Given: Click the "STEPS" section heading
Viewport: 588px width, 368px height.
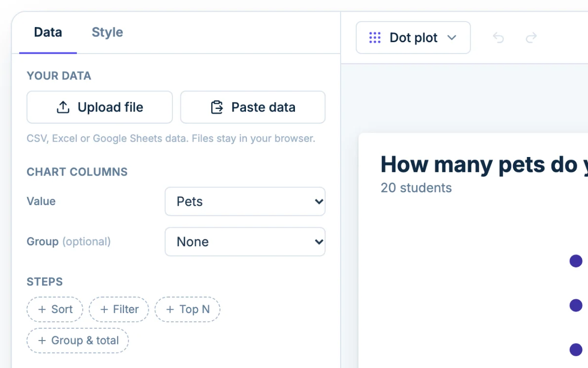Looking at the screenshot, I should coord(45,282).
